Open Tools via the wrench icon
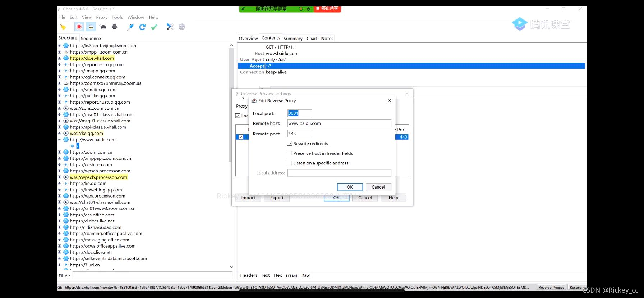 coord(170,27)
